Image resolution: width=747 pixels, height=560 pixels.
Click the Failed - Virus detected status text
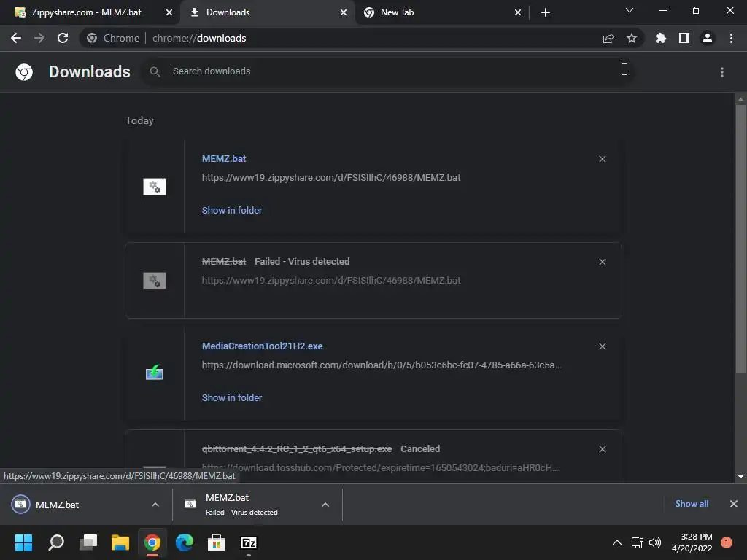click(302, 262)
